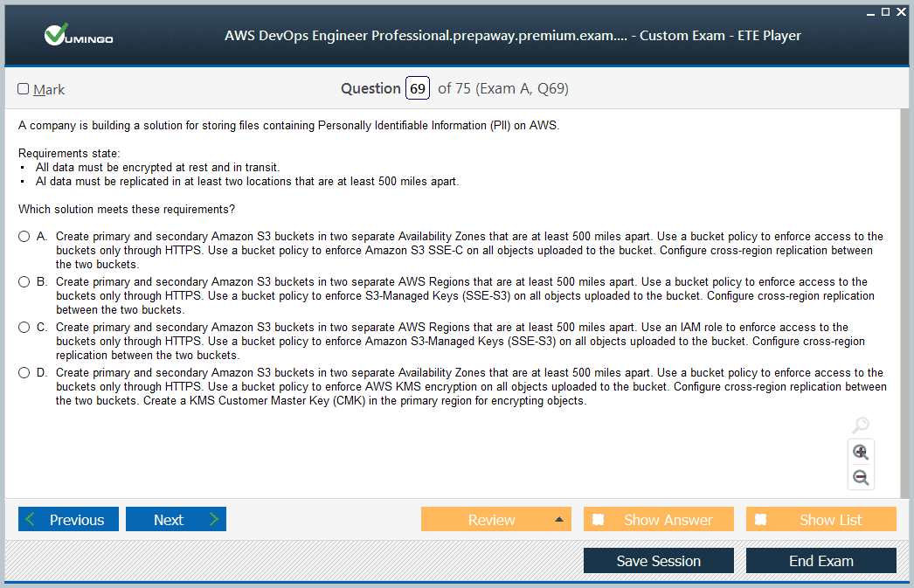
Task: Enable the Mark checkbox for this question
Action: 24,89
